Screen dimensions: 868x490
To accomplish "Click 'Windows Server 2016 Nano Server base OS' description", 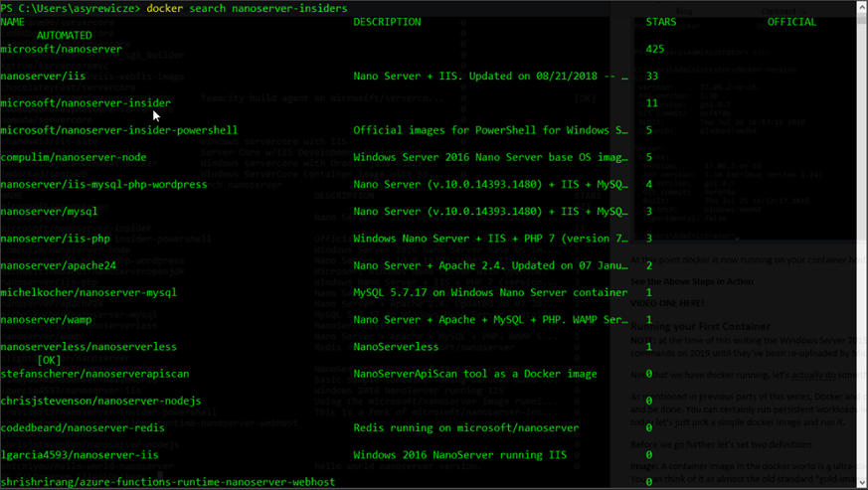I will (x=490, y=158).
